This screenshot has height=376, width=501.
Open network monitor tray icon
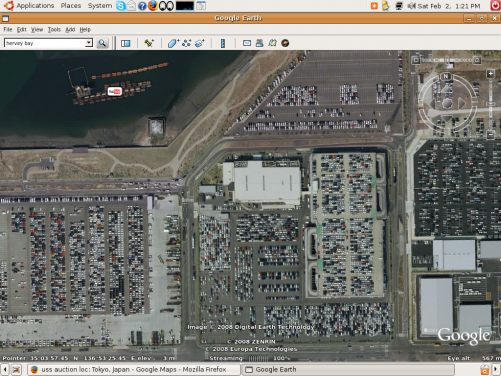coord(399,6)
